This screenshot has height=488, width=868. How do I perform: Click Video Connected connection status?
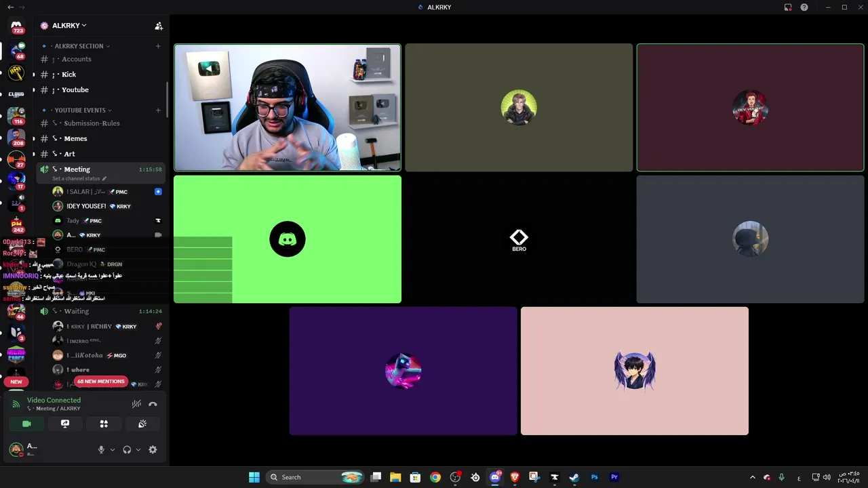54,400
